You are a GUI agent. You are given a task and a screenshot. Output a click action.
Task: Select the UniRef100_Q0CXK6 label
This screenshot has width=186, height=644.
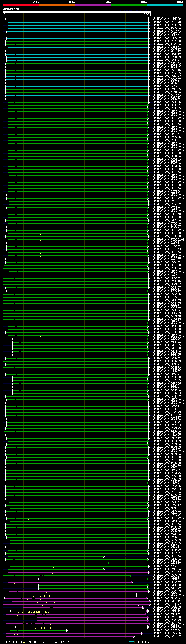pos(167,294)
